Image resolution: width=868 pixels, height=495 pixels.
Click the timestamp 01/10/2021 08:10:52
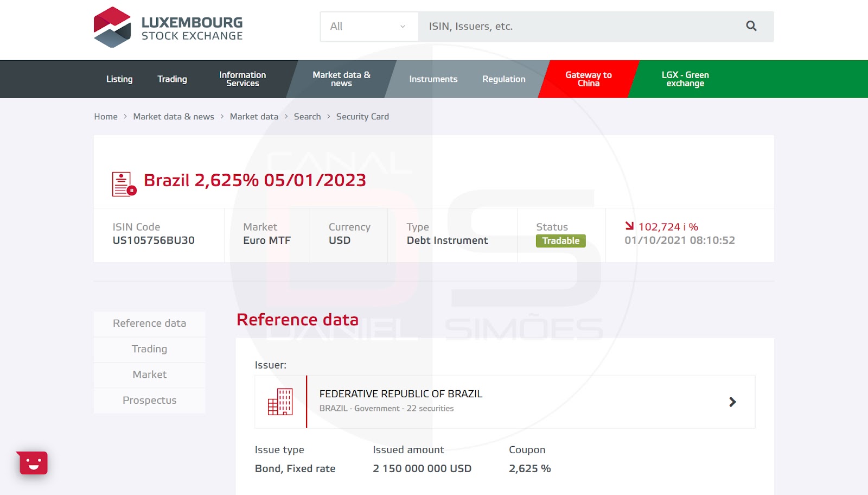tap(680, 240)
